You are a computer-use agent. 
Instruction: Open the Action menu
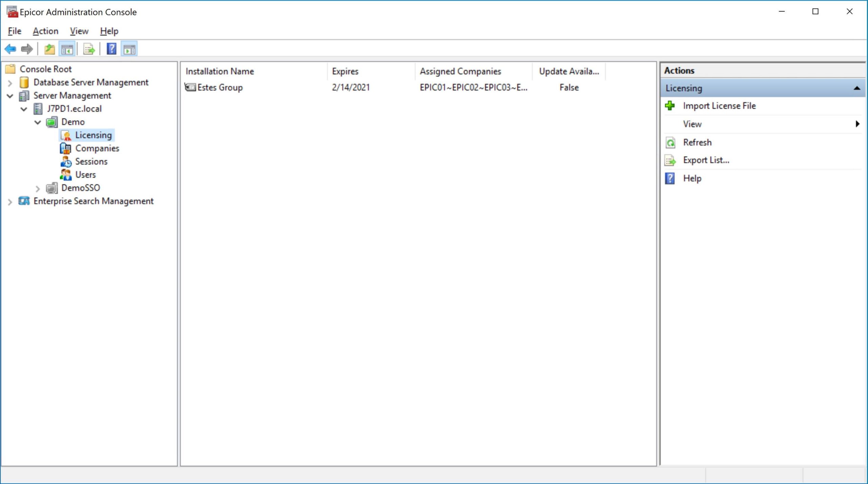[x=45, y=31]
